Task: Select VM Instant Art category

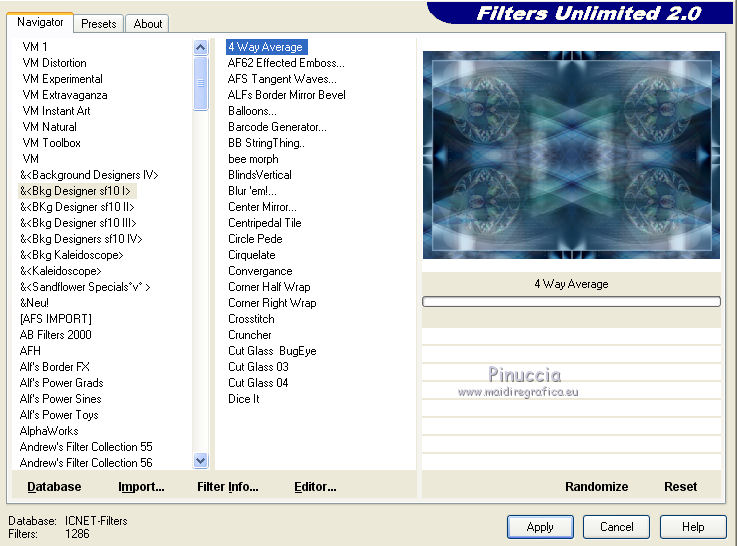Action: click(56, 111)
